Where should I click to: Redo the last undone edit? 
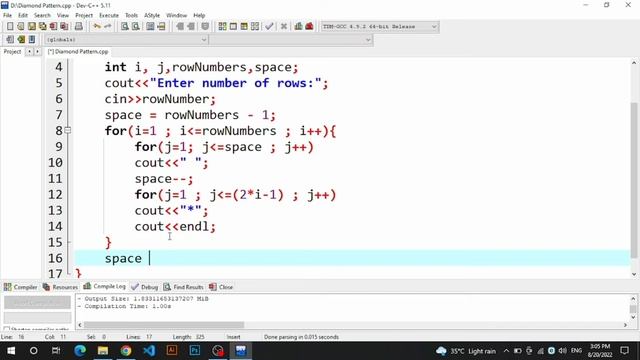tap(108, 27)
